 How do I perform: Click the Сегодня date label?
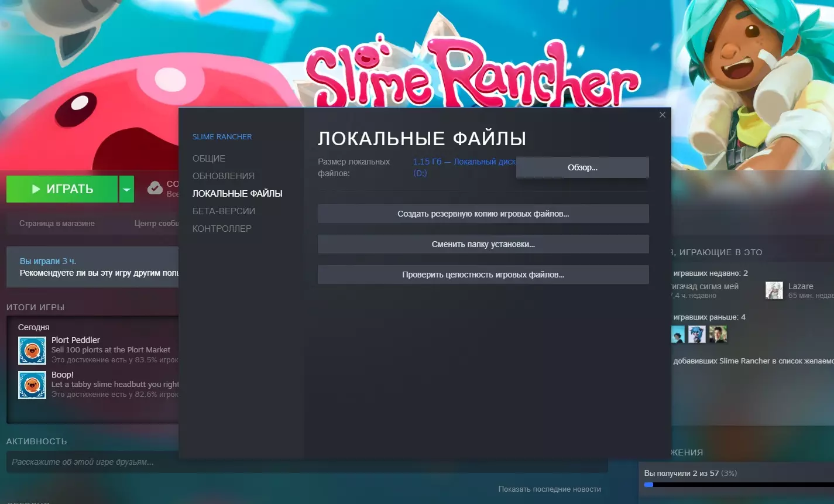pos(34,327)
